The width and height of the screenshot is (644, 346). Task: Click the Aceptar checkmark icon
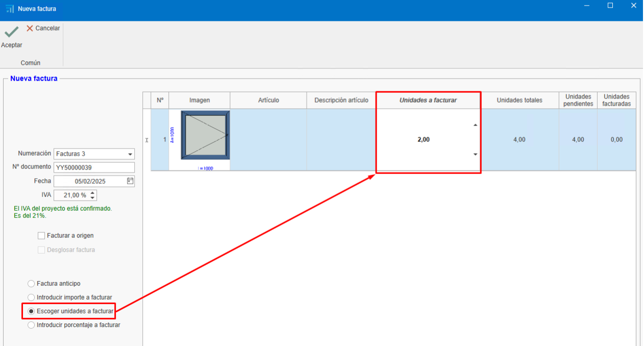[x=11, y=33]
